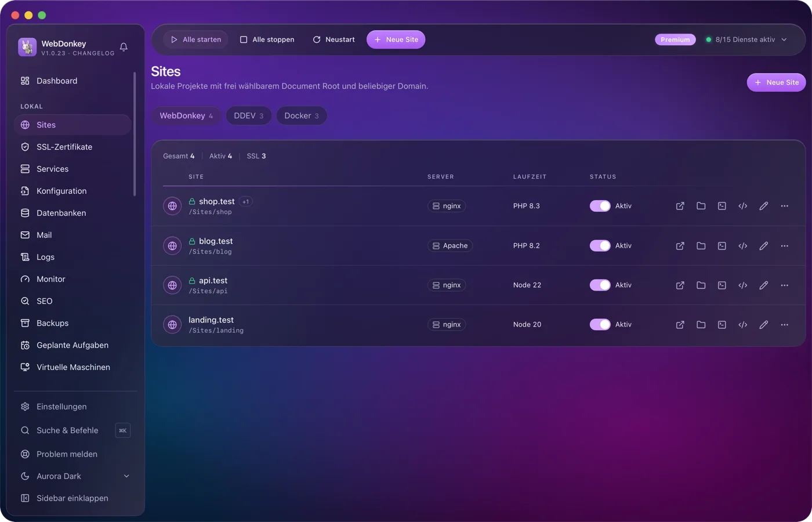Click Alle starten button
The image size is (812, 522).
click(195, 39)
